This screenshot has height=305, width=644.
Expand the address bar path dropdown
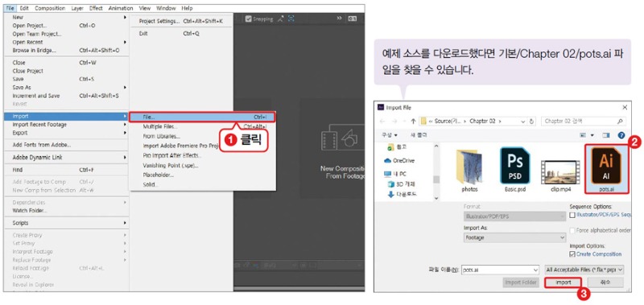coord(522,121)
